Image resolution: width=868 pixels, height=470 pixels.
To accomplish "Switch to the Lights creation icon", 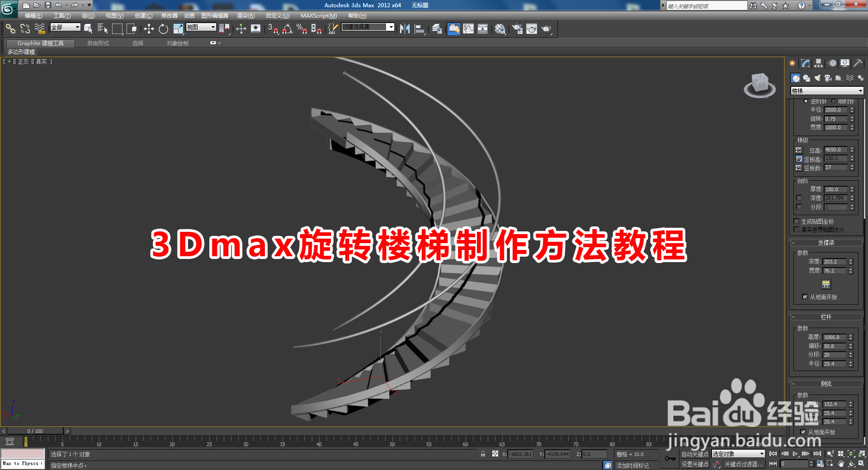I will (818, 78).
